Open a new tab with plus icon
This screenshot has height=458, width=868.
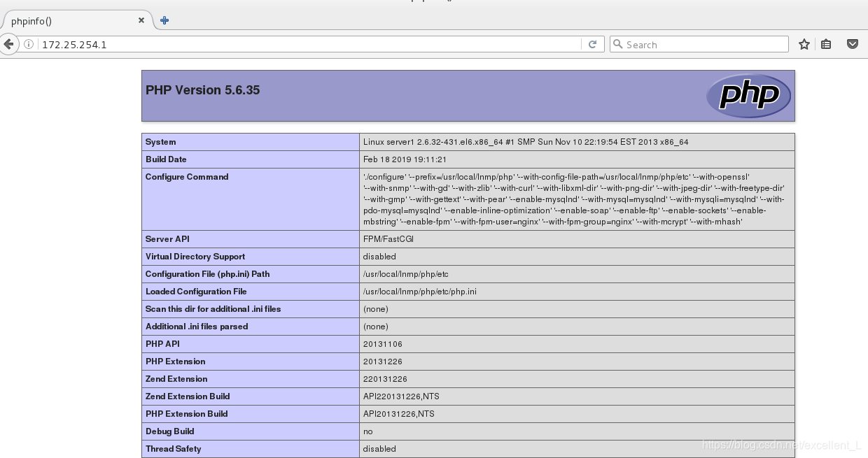click(164, 20)
